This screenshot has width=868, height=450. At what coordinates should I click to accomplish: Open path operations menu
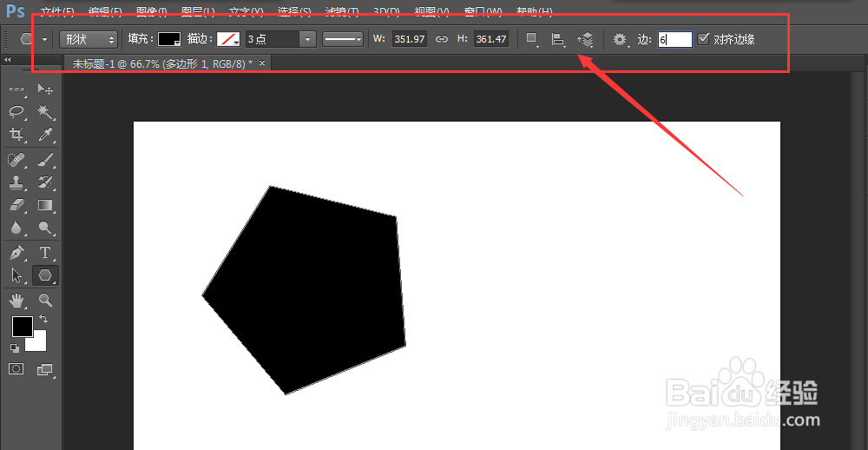532,39
